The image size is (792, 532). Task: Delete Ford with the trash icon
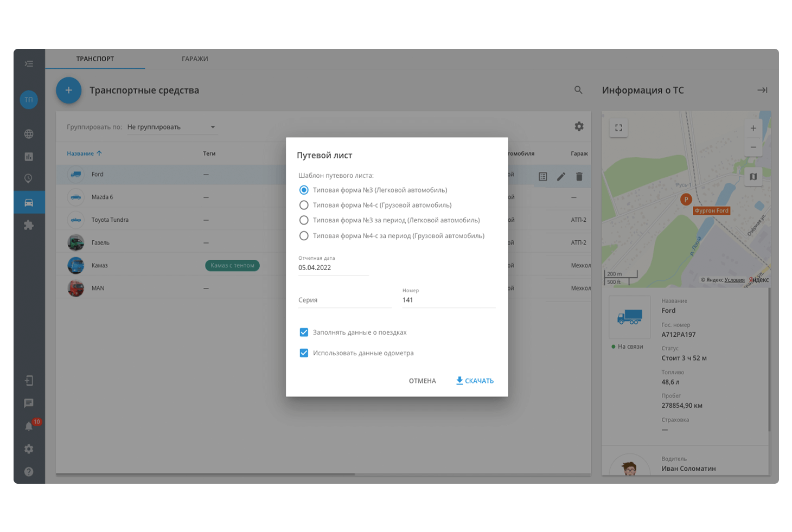coord(579,177)
